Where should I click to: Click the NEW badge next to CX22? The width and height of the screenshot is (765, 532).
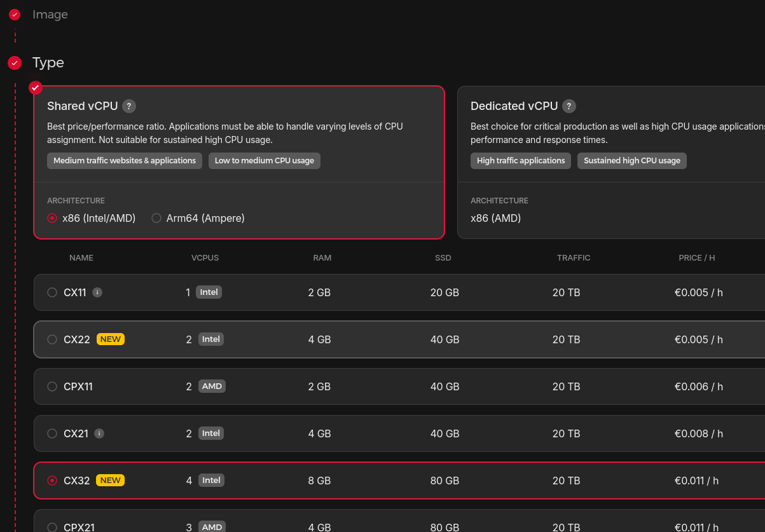tap(110, 339)
